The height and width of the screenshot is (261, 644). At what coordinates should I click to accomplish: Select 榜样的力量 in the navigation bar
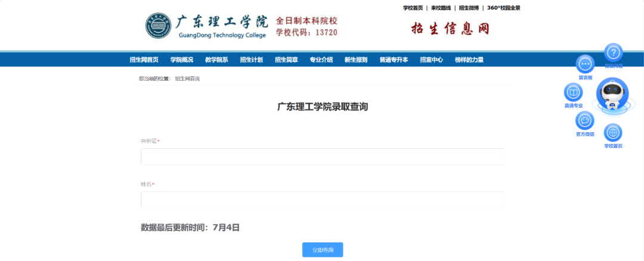click(x=469, y=60)
